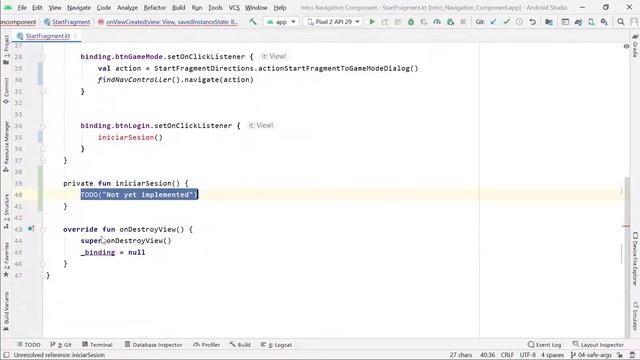Open the app run configuration dropdown

coord(281,22)
